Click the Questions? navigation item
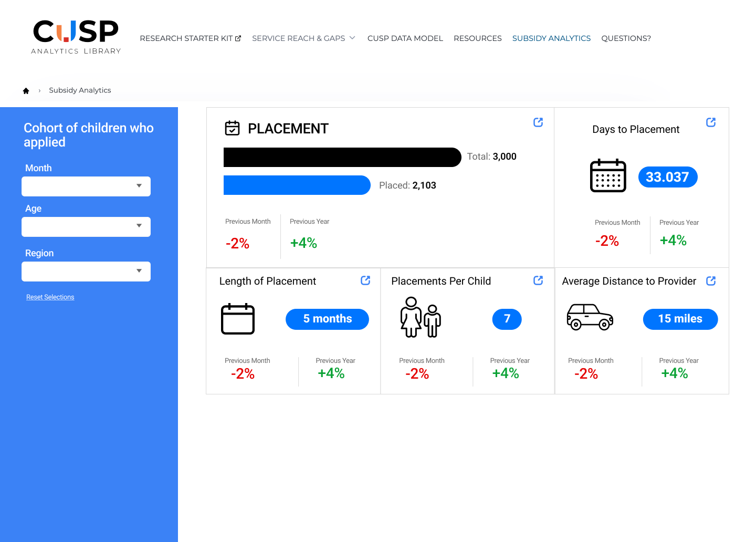 click(x=626, y=38)
